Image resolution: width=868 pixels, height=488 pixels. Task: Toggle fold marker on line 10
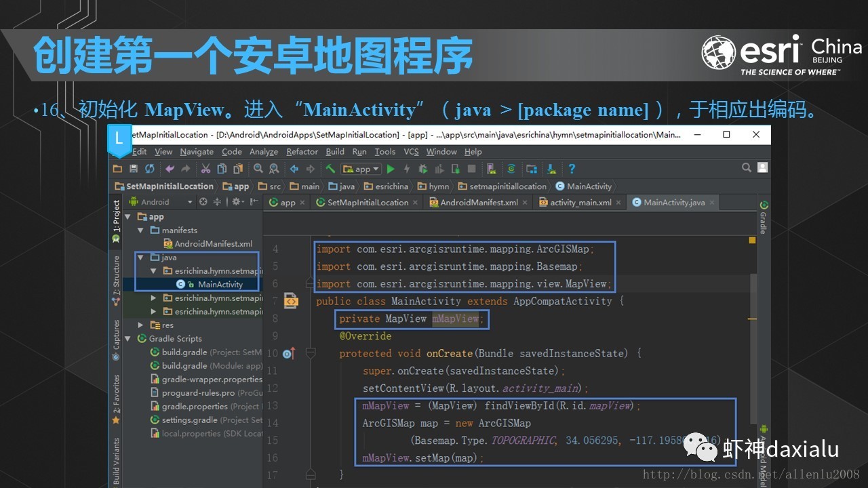tap(310, 353)
